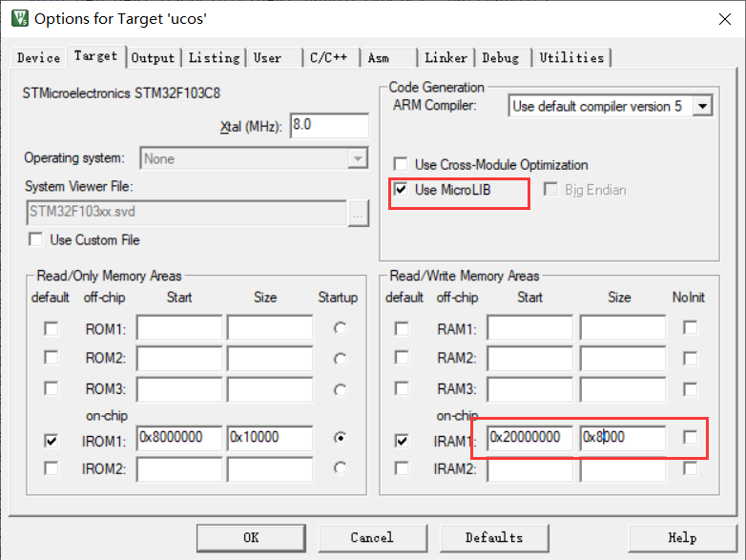Click the ROM1 Size field

(270, 327)
